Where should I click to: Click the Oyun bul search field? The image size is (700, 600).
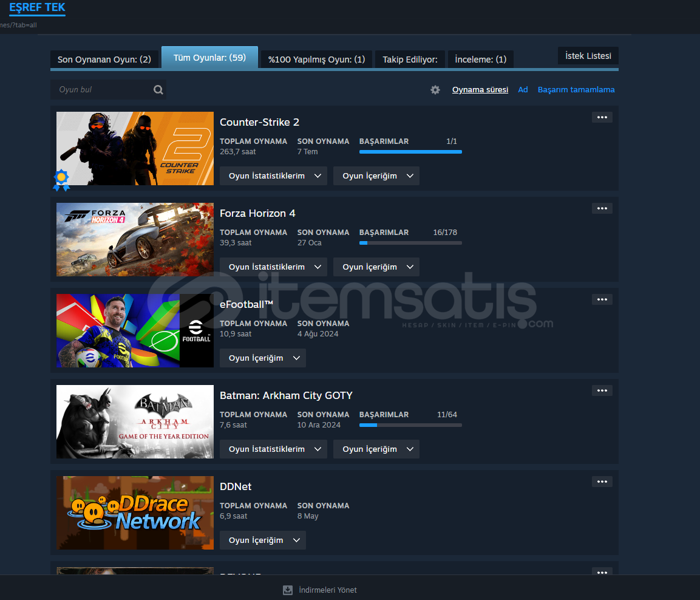coord(108,90)
